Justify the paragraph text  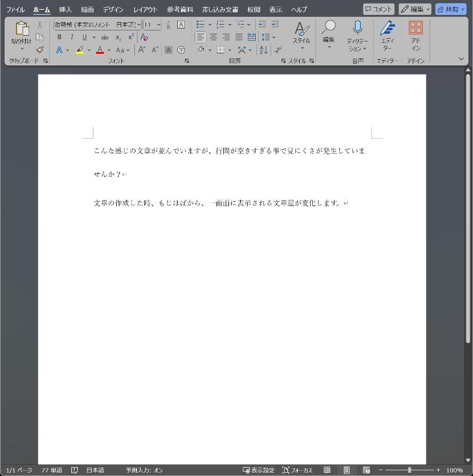(x=239, y=37)
